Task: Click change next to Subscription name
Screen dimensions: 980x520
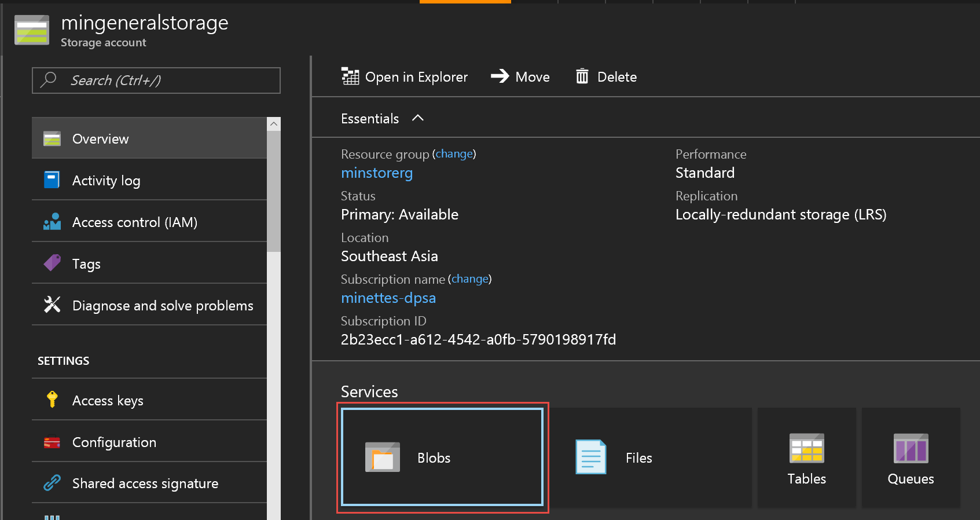Action: [x=469, y=279]
